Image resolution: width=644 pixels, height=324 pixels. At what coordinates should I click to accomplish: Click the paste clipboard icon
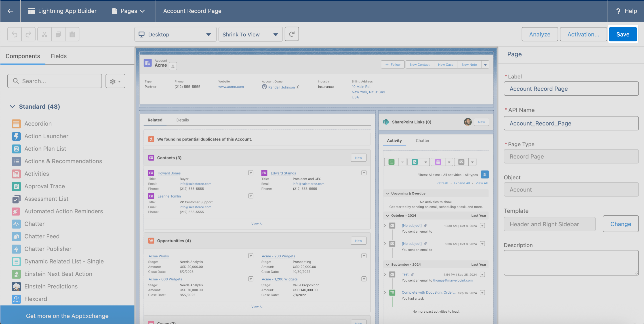72,34
